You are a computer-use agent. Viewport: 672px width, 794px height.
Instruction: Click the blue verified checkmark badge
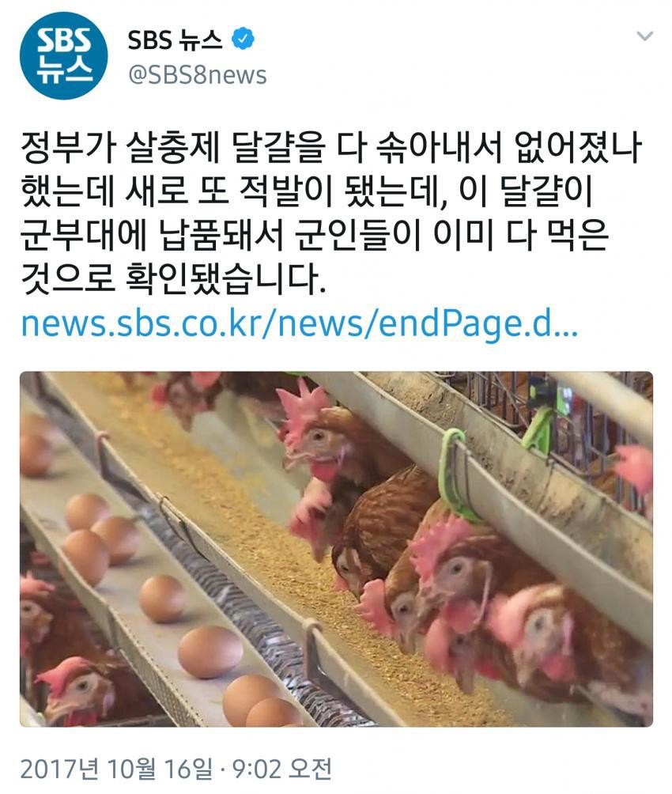243,39
